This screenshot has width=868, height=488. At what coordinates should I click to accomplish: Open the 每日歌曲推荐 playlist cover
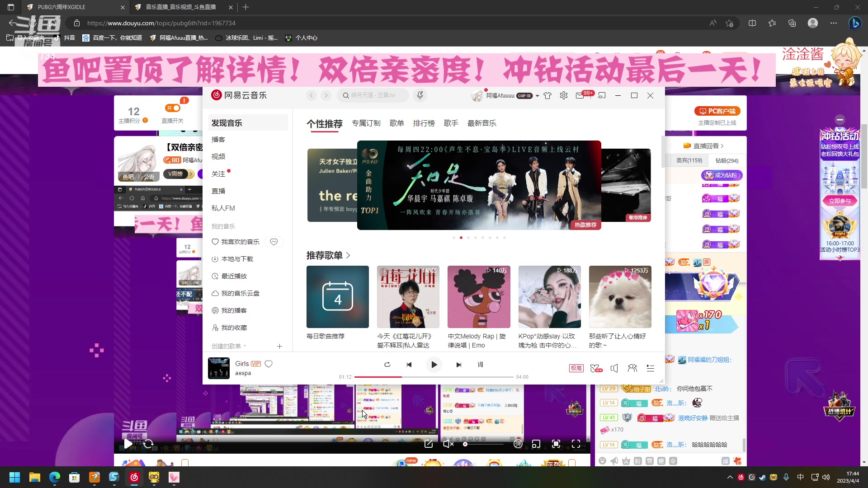[x=338, y=297]
